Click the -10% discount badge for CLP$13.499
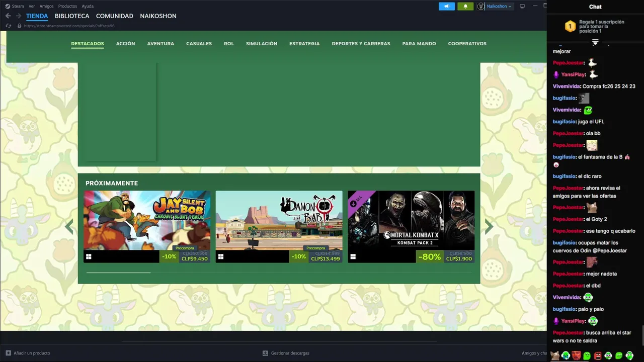 click(x=299, y=256)
